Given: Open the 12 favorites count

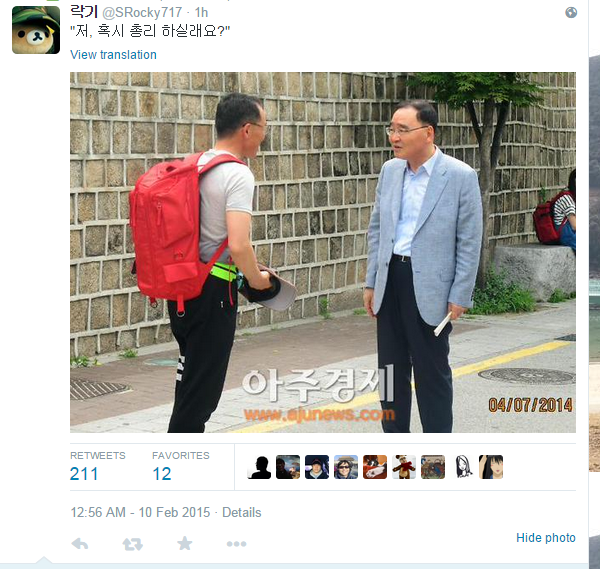Looking at the screenshot, I should [162, 474].
